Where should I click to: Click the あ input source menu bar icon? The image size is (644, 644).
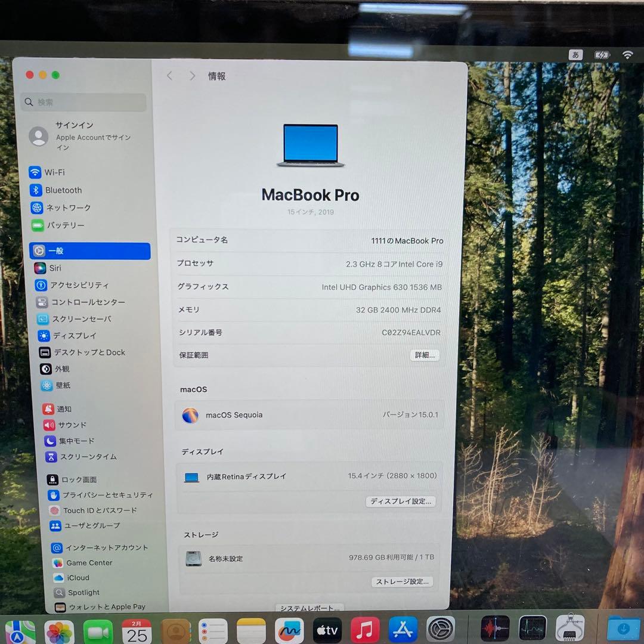[x=575, y=55]
